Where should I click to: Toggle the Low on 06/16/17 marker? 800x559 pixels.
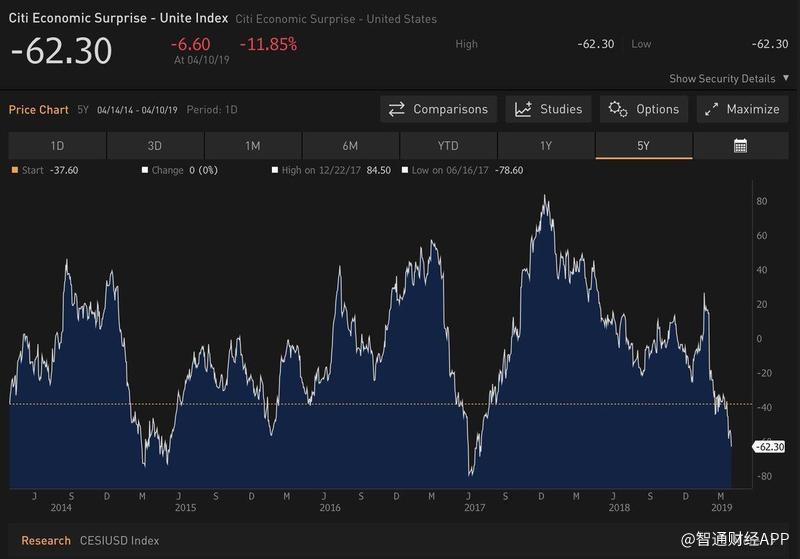click(405, 171)
